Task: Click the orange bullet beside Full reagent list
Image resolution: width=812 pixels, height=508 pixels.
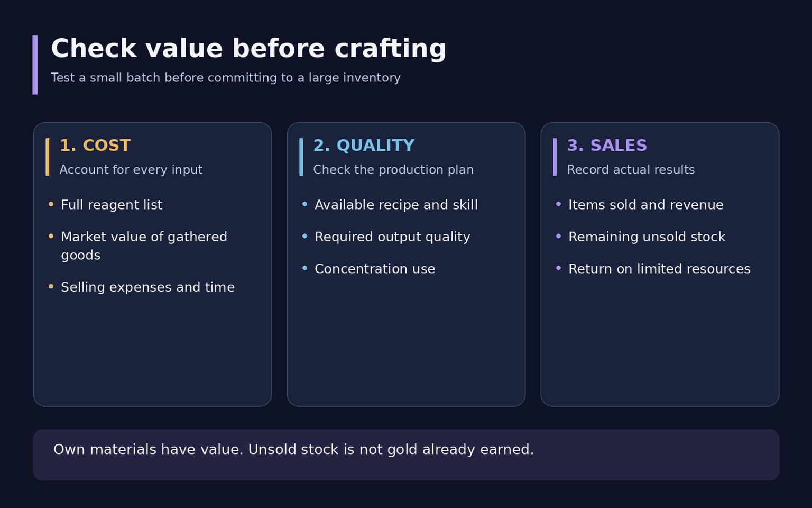Action: coord(51,204)
